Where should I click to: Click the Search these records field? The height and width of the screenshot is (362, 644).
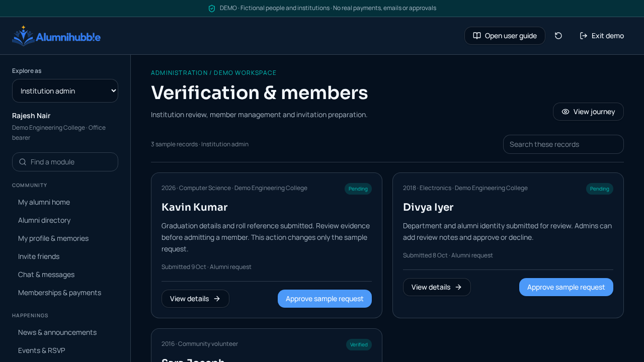coord(563,144)
